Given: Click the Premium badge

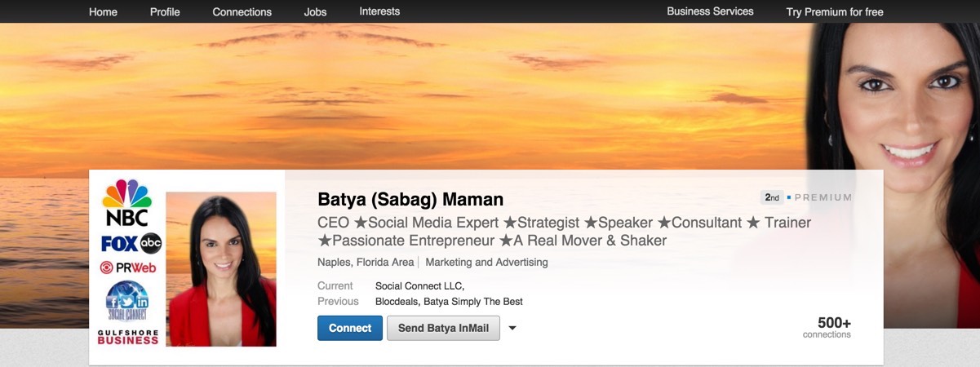Looking at the screenshot, I should [x=823, y=197].
